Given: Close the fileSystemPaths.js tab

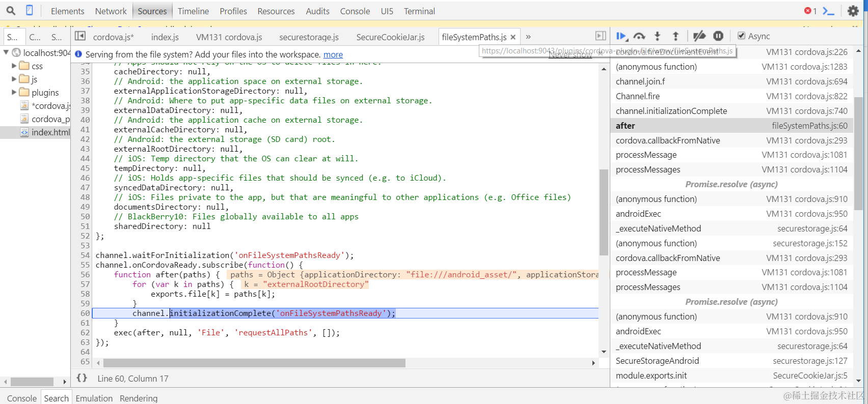Looking at the screenshot, I should click(513, 37).
